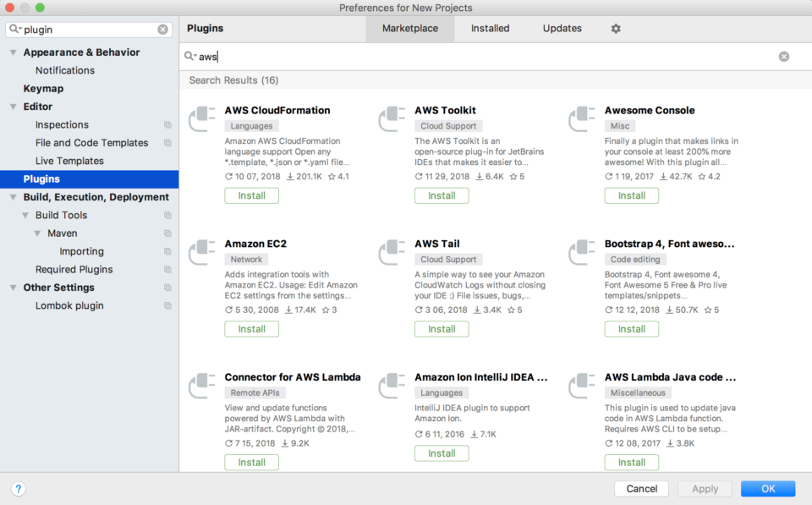Open the help question mark button

[18, 488]
